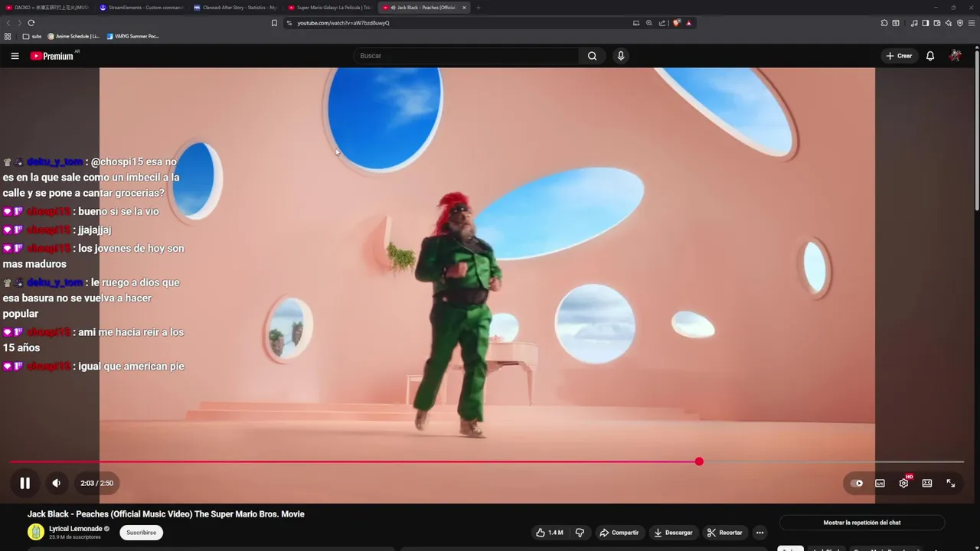Click the page vertical scrollbar
The width and height of the screenshot is (980, 551).
click(x=976, y=130)
